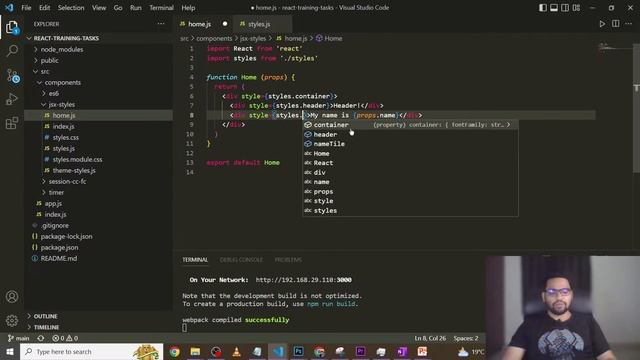Open the Terminal menu
This screenshot has height=360, width=640.
click(x=161, y=8)
